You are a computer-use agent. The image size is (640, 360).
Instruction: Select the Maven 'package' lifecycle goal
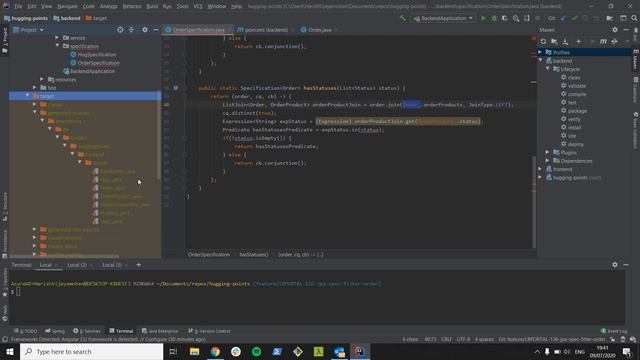tap(577, 111)
